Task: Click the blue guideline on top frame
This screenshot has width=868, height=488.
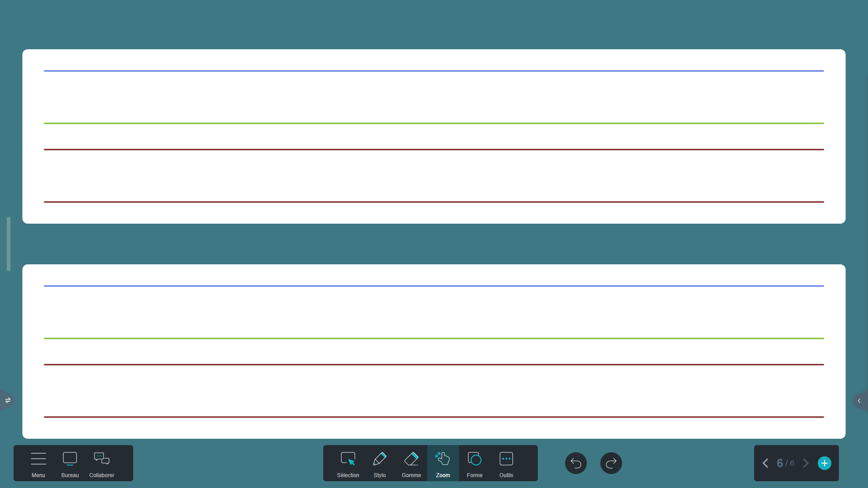Action: [x=434, y=70]
